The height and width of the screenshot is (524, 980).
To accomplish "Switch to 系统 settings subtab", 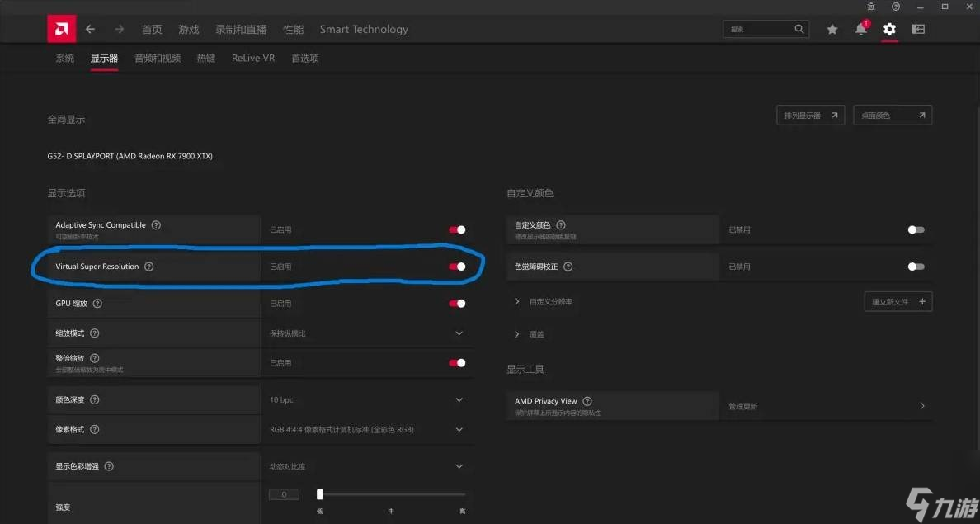I will (x=65, y=58).
